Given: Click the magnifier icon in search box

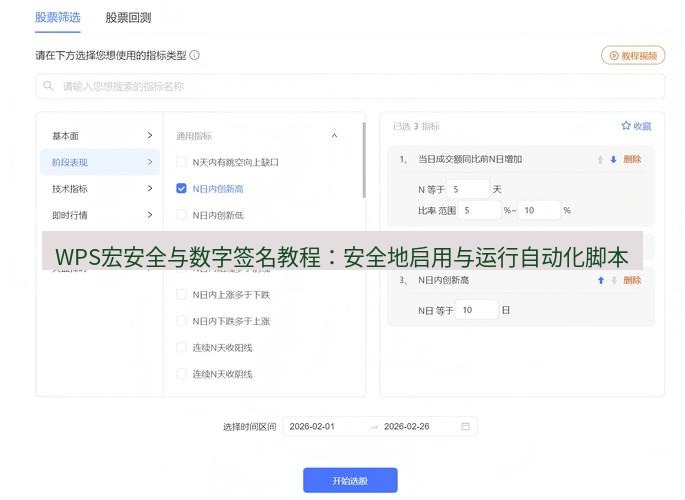Looking at the screenshot, I should click(x=48, y=86).
